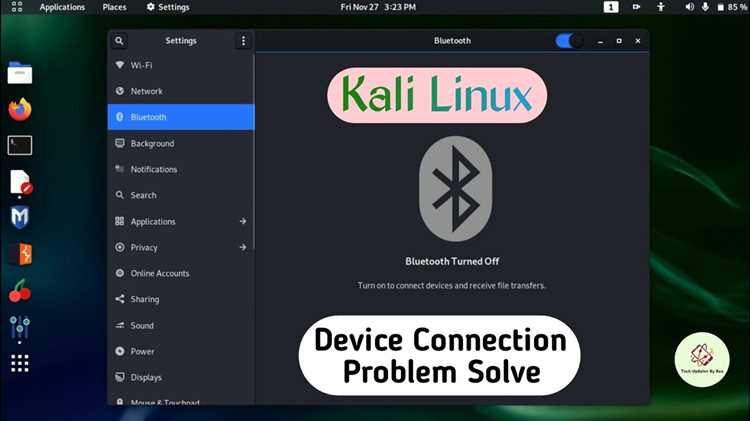Open Sound settings
The image size is (750, 421).
click(181, 325)
